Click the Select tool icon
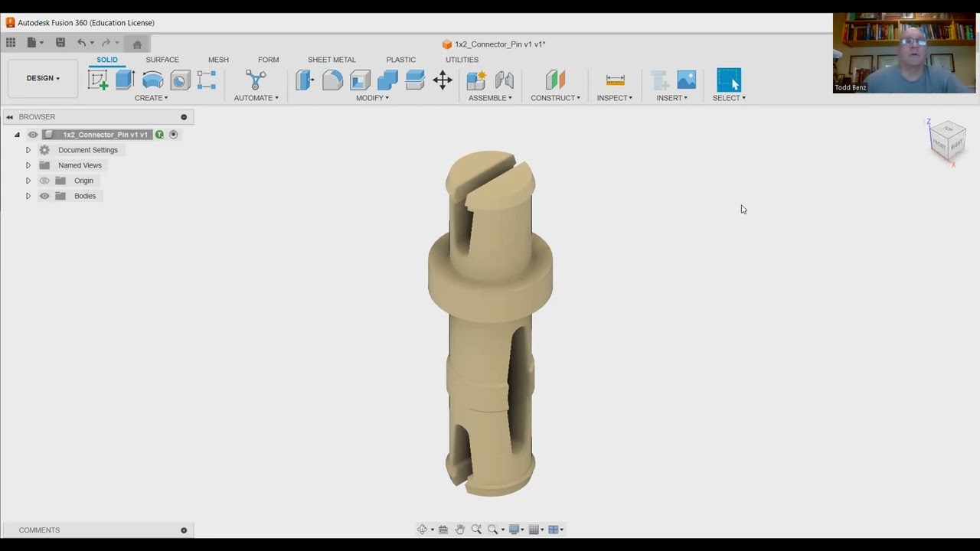 tap(729, 80)
